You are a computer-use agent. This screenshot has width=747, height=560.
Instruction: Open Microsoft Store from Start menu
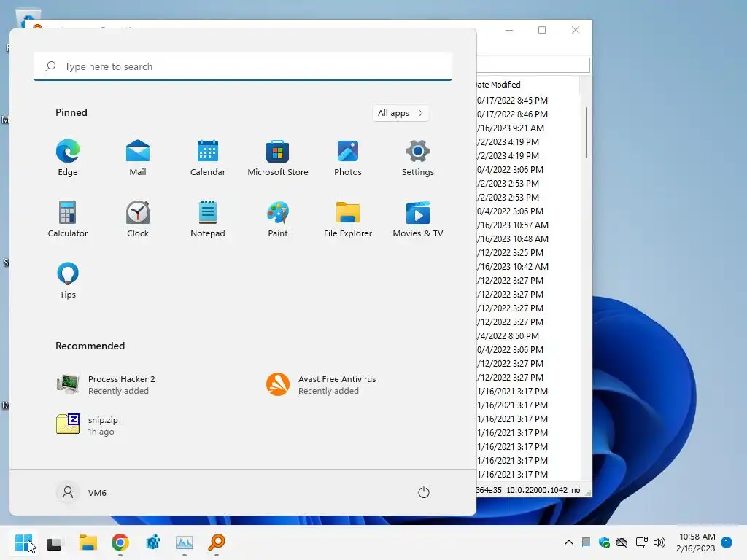(x=278, y=157)
